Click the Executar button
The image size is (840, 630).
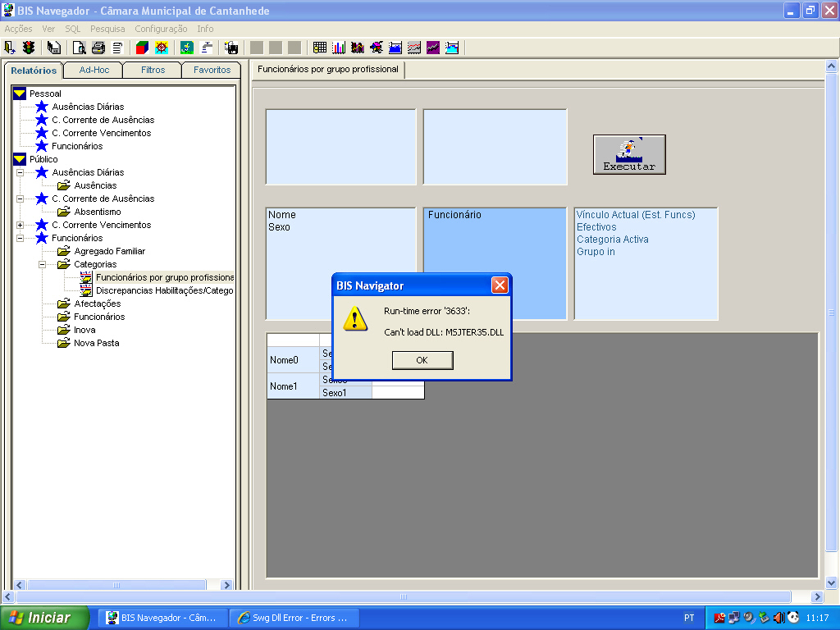(x=629, y=154)
